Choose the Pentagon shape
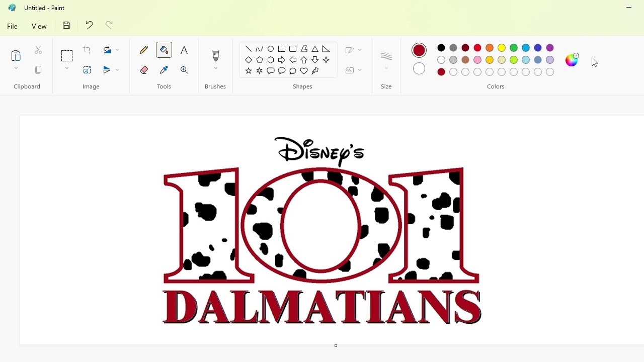The image size is (644, 362). click(260, 60)
